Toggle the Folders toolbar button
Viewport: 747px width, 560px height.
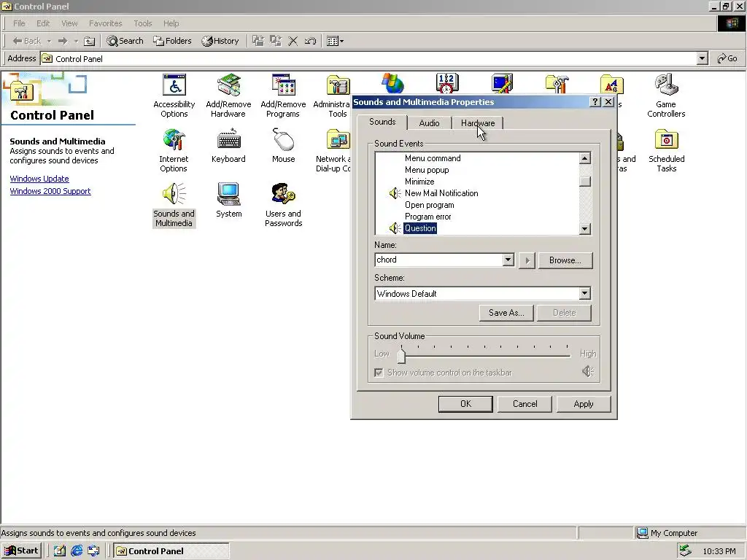172,41
